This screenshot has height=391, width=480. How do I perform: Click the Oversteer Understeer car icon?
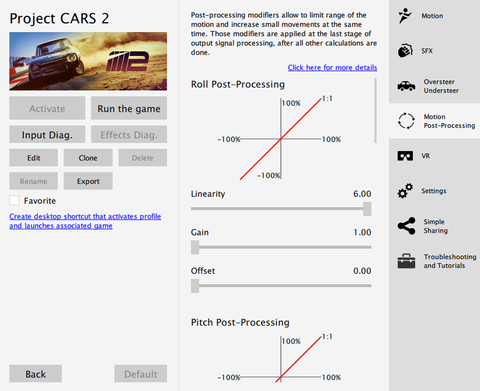(406, 86)
